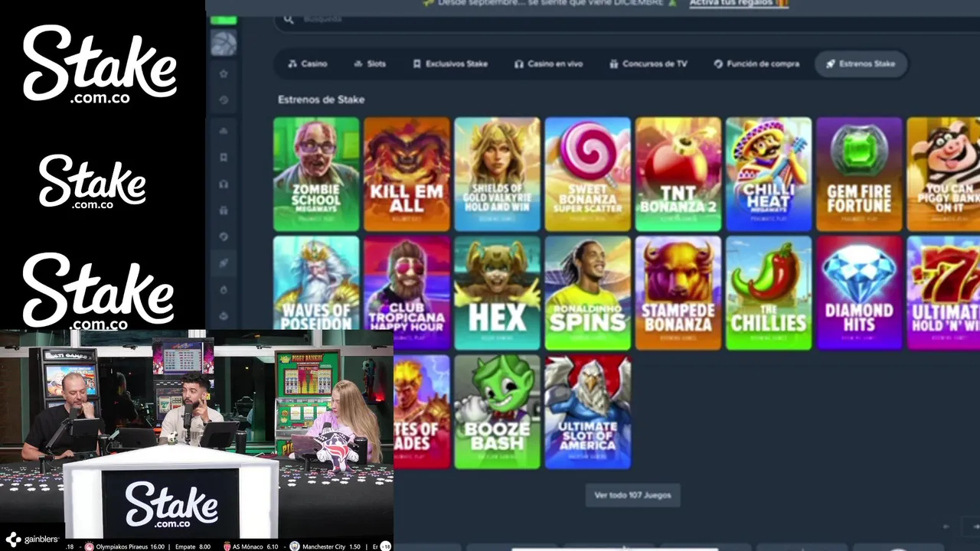Open The Chillies game tile

click(x=768, y=293)
